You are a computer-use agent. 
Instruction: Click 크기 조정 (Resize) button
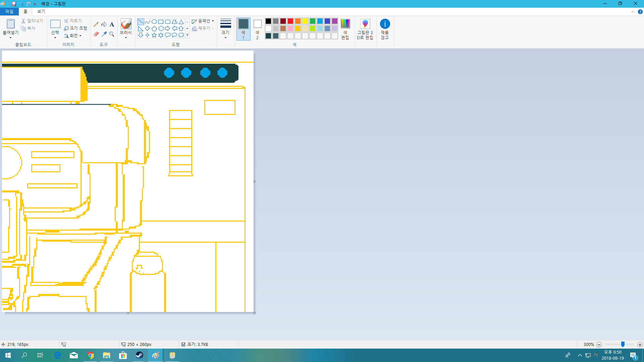click(76, 28)
